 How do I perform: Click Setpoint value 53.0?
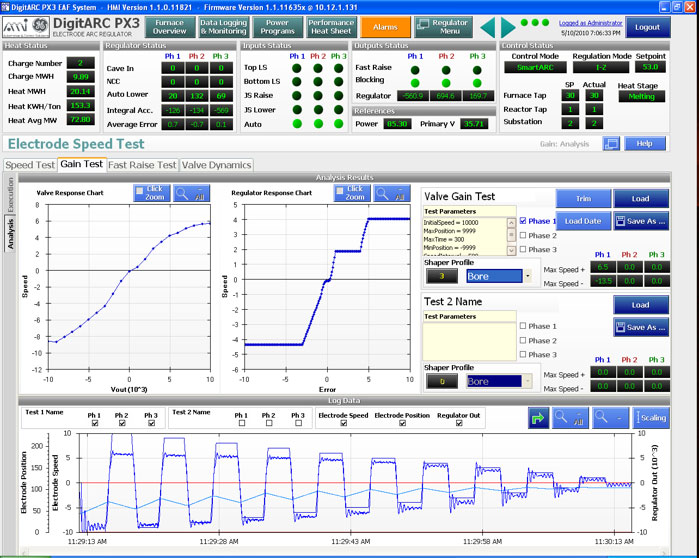click(650, 67)
